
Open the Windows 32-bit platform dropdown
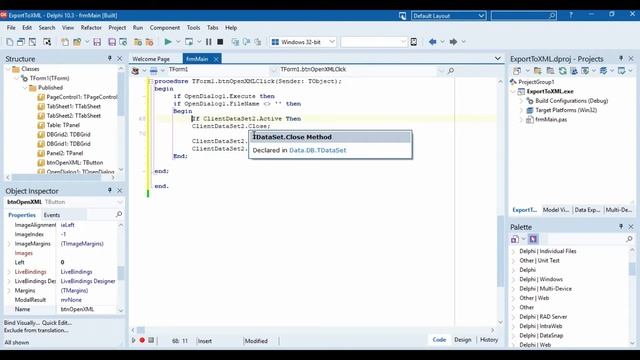332,42
